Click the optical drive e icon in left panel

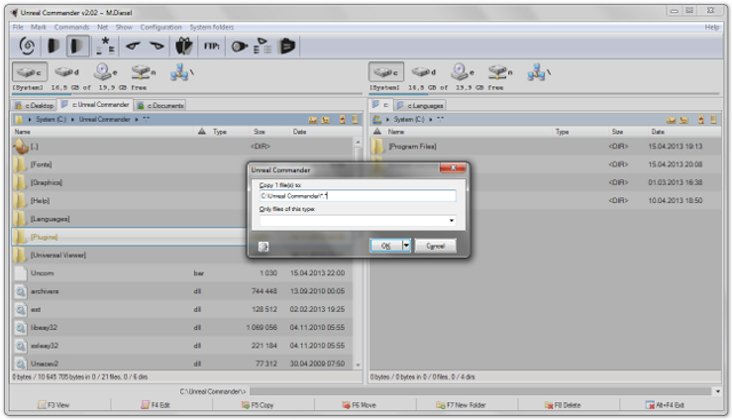105,73
